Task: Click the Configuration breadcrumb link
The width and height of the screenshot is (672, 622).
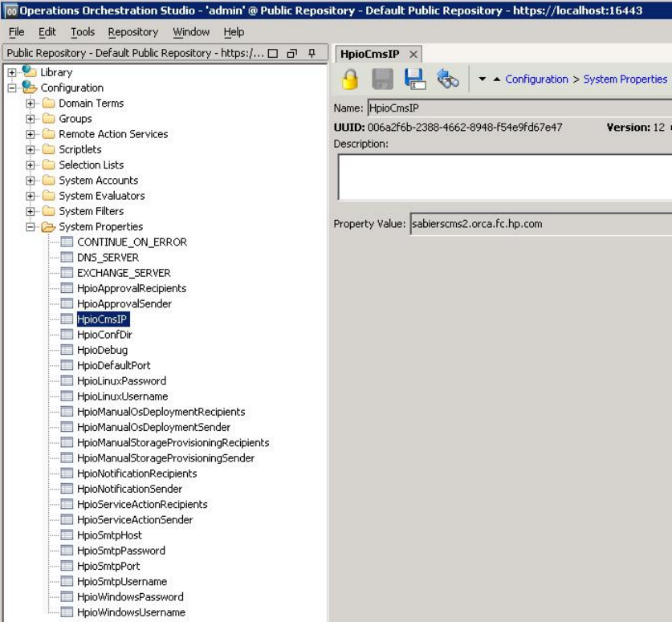Action: point(536,79)
